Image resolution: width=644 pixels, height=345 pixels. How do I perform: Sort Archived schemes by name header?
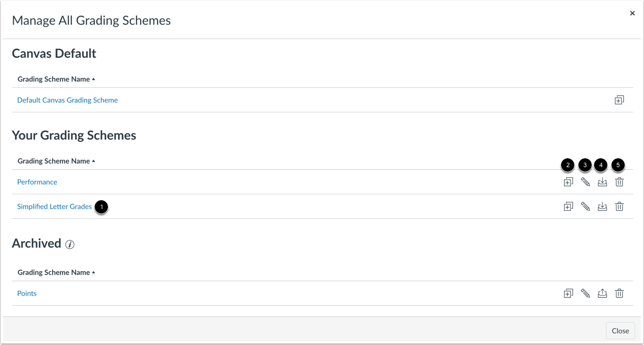[56, 272]
